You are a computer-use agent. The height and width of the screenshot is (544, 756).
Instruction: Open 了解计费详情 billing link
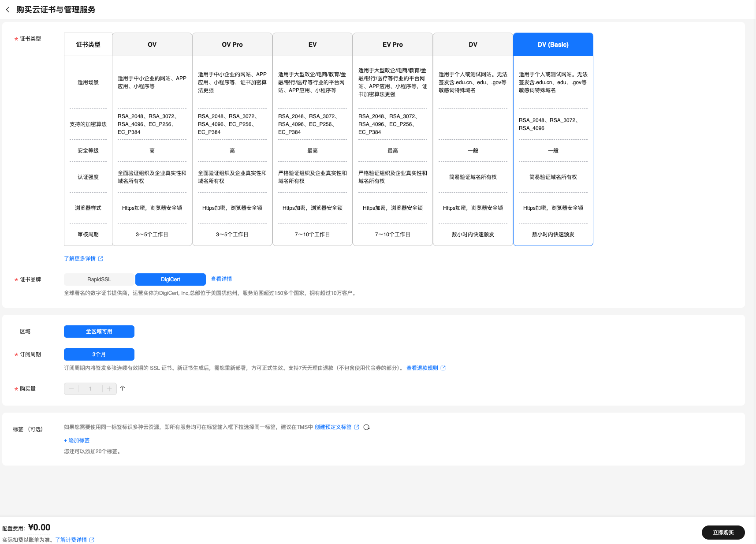coord(71,540)
